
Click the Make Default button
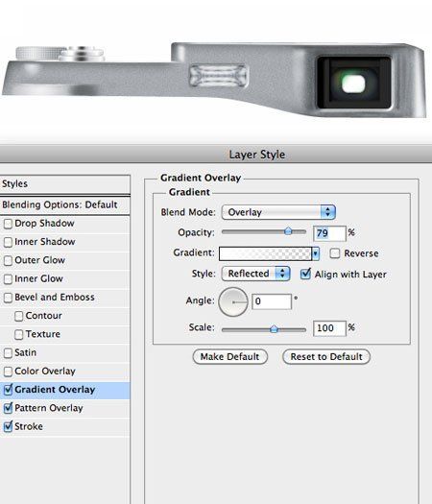[x=230, y=357]
